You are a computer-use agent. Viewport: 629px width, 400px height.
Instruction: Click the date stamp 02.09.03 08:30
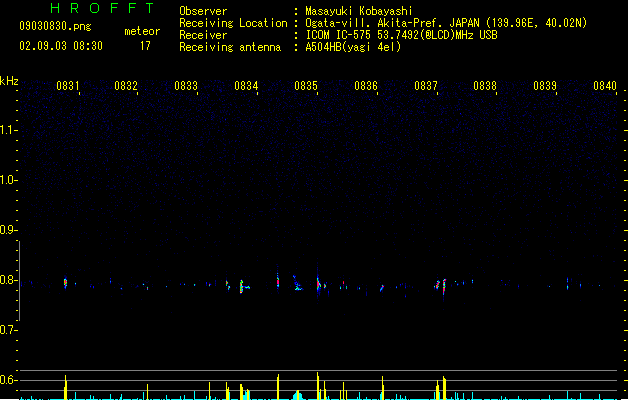[61, 46]
